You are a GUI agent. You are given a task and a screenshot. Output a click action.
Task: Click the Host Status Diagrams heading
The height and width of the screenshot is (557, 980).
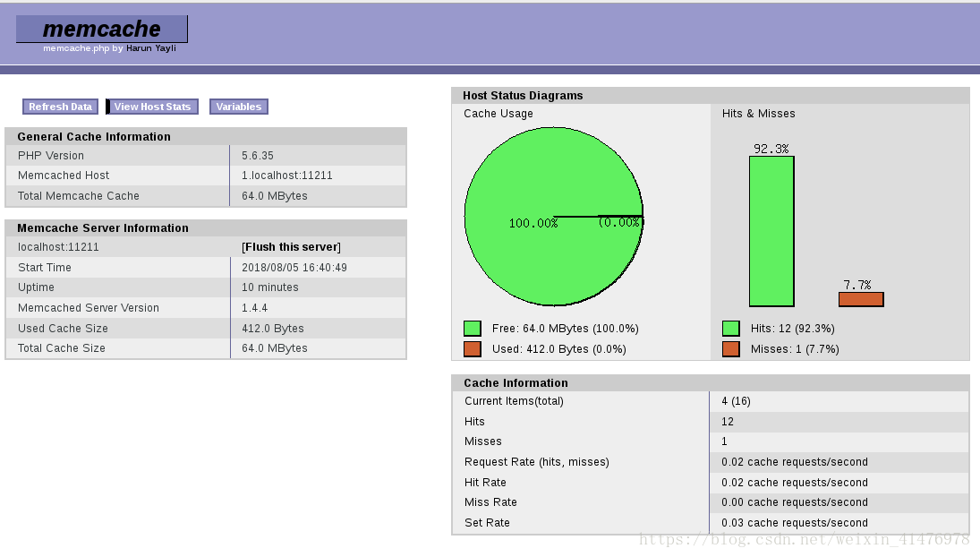pyautogui.click(x=523, y=96)
